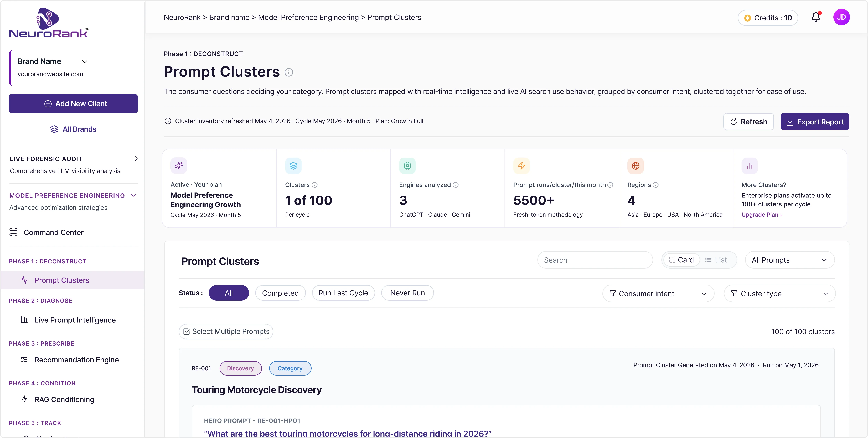Click the info icon beside Prompt Clusters heading

click(289, 72)
